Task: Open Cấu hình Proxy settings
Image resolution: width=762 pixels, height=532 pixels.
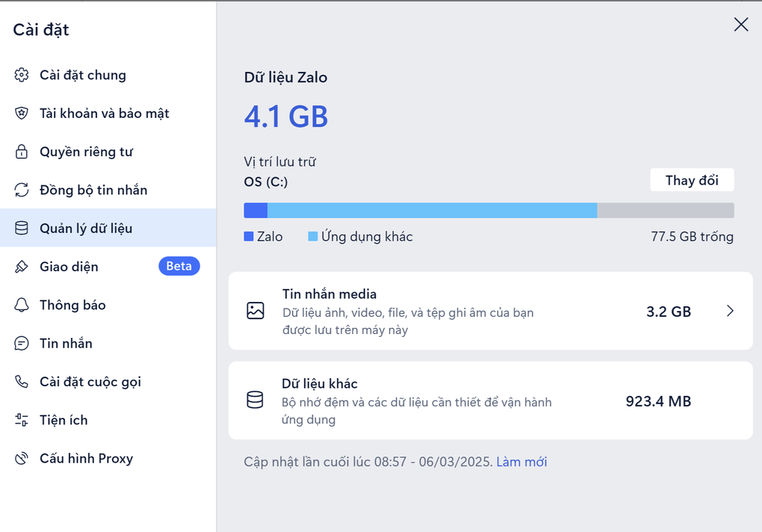Action: coord(108,459)
